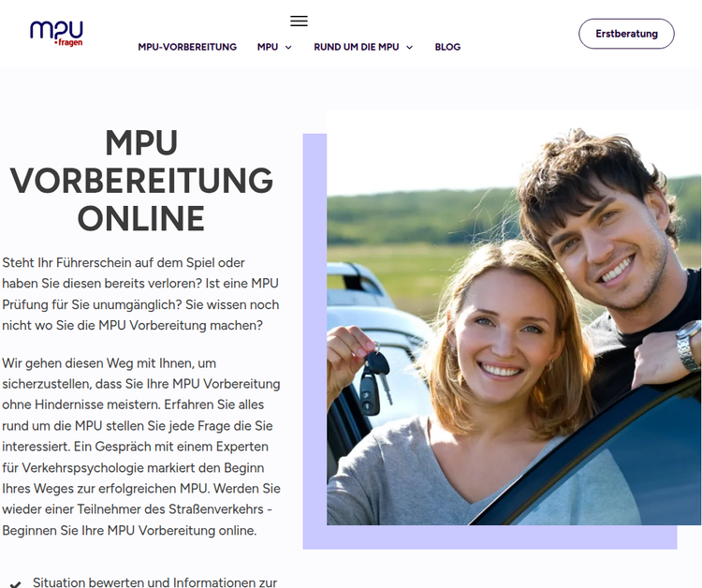Click the word ONLINE in the headline

(141, 218)
